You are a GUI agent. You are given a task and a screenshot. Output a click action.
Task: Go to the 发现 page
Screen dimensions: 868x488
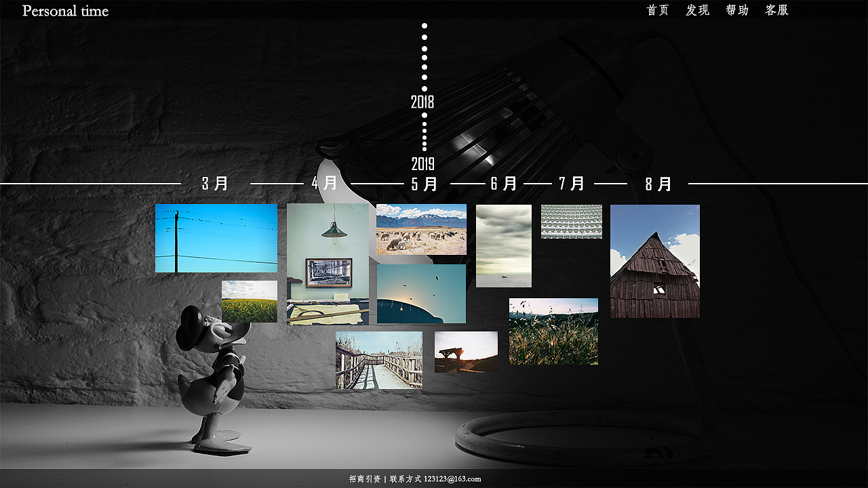tap(697, 10)
